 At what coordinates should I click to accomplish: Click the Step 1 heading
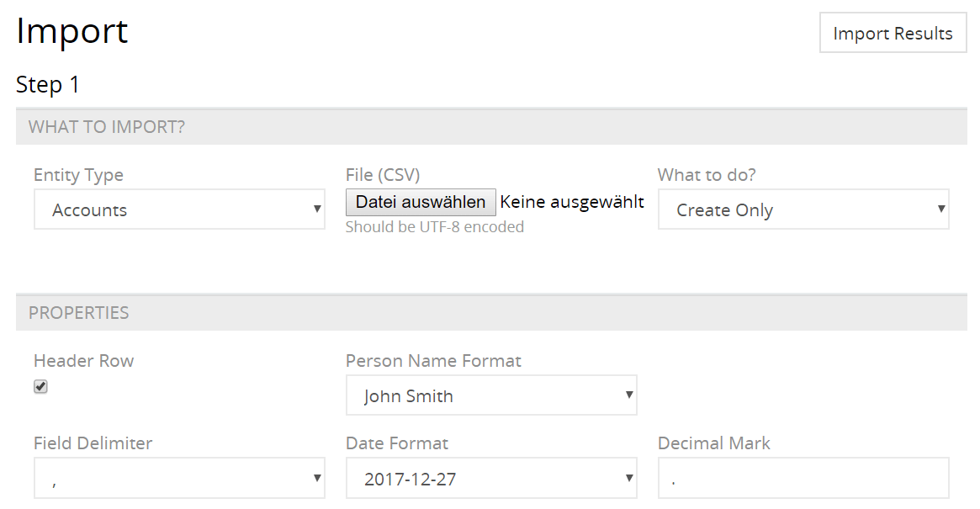(x=48, y=85)
